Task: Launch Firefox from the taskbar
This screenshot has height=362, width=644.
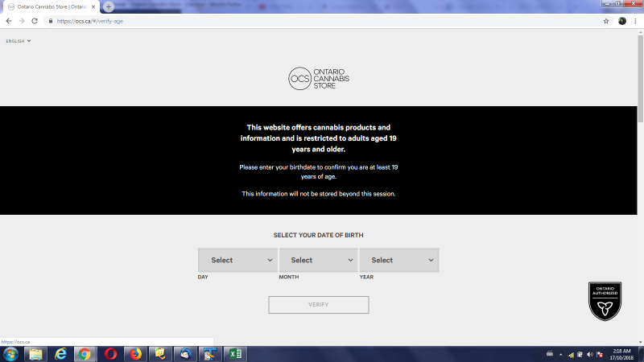Action: click(x=135, y=354)
